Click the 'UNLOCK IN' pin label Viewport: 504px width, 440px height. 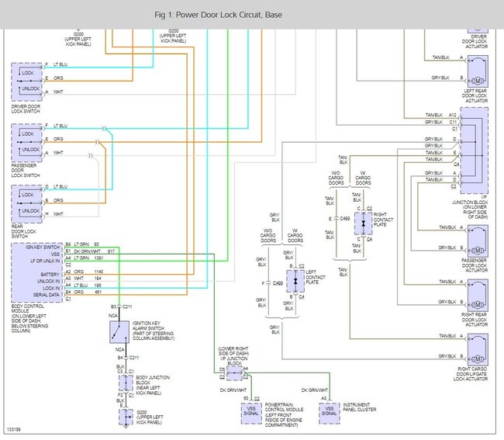[x=48, y=281]
